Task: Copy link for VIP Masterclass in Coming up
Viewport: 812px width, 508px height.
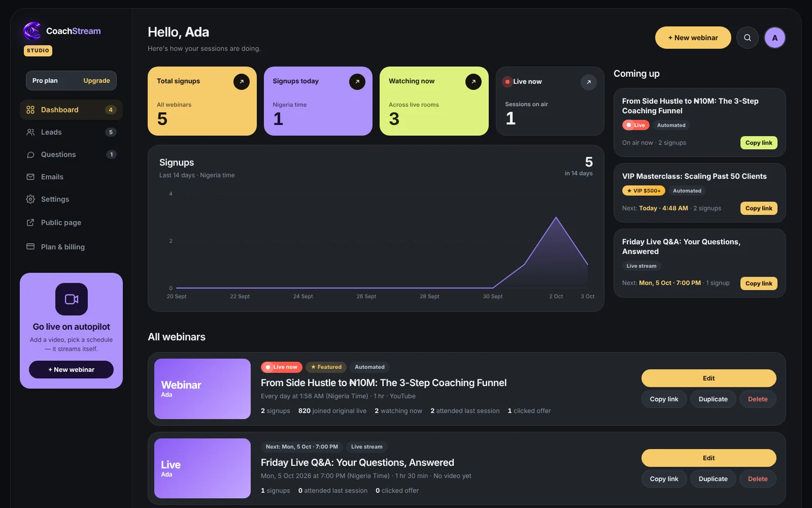Action: [759, 208]
